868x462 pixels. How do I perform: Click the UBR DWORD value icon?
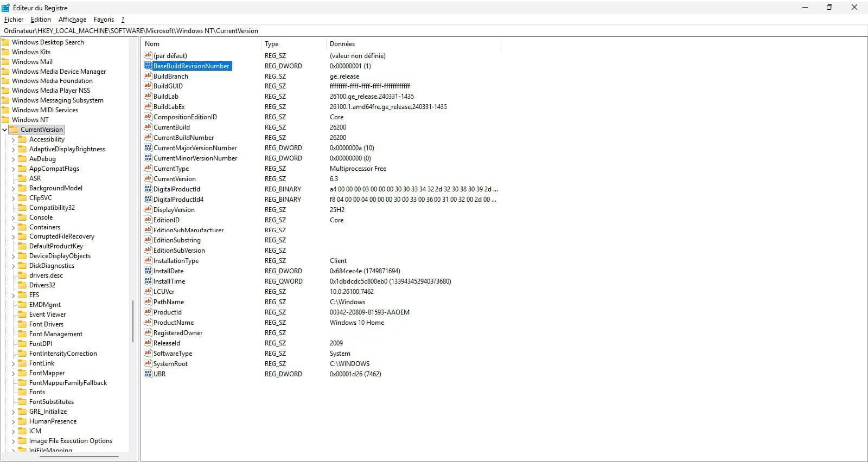point(148,374)
